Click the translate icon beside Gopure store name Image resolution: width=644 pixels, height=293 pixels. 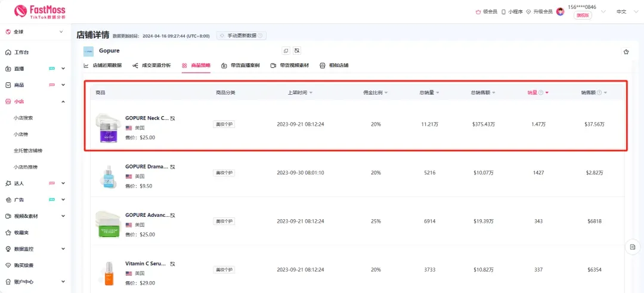tap(297, 51)
